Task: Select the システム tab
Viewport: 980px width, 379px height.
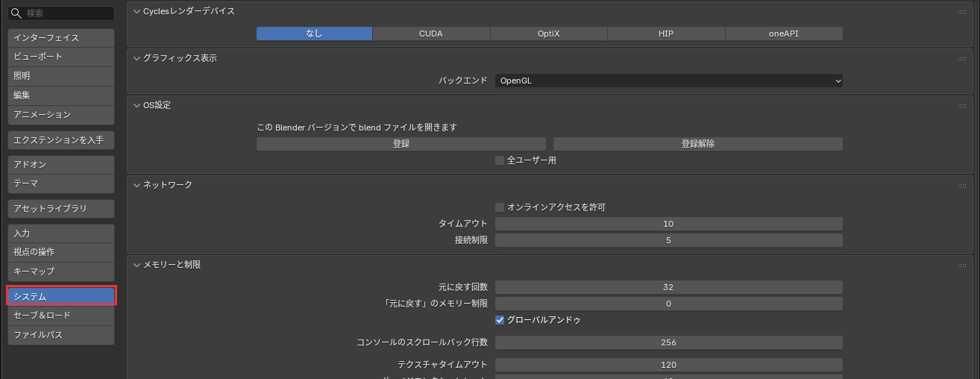Action: (61, 296)
